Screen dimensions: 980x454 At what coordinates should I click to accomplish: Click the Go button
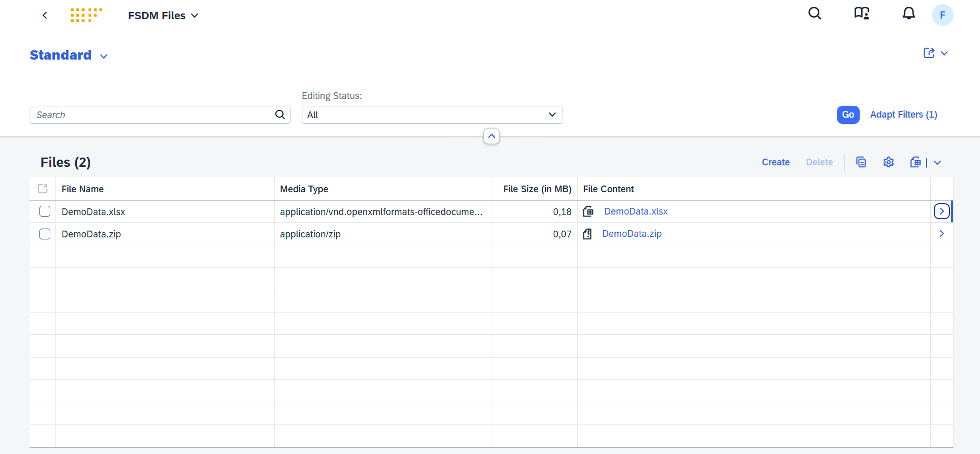[848, 115]
